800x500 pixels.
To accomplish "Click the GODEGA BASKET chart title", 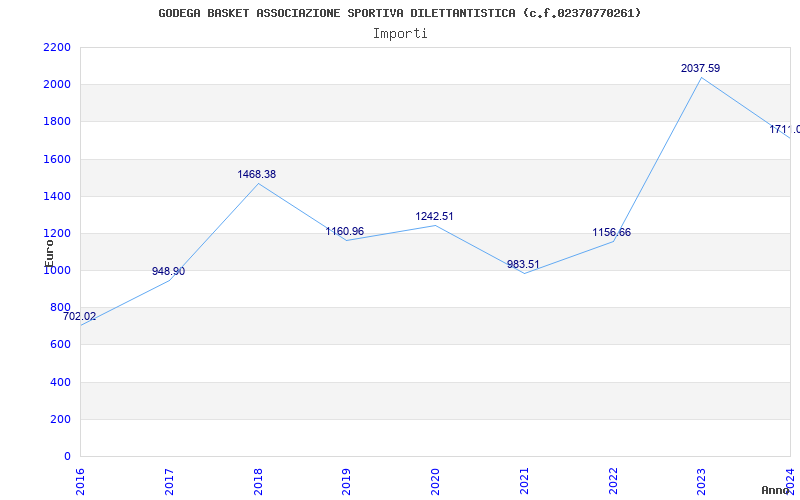I will [399, 13].
